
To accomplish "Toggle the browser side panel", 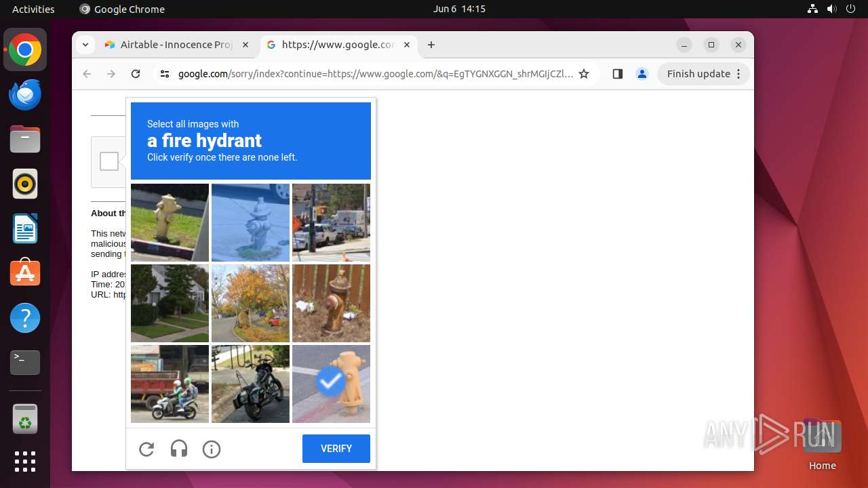I will pos(617,74).
